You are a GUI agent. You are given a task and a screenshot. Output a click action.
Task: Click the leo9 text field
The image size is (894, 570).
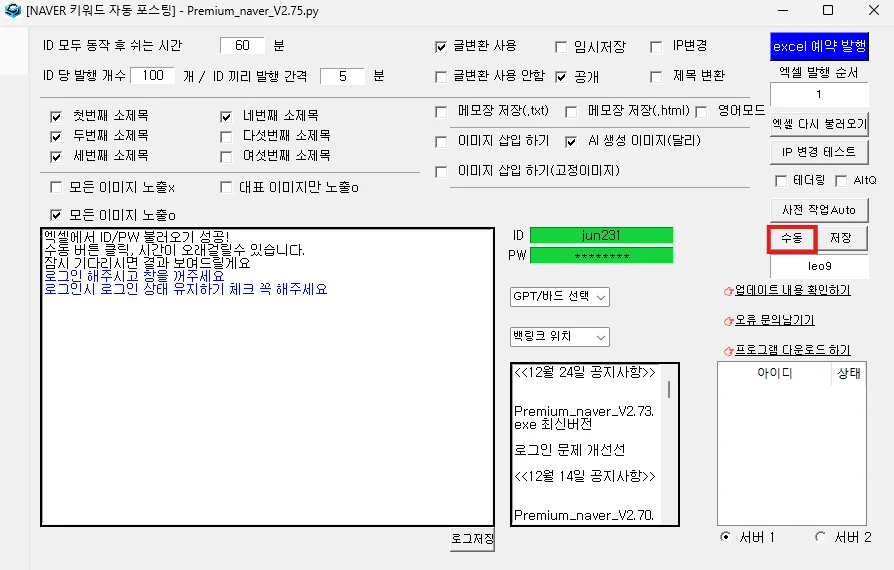tap(819, 266)
